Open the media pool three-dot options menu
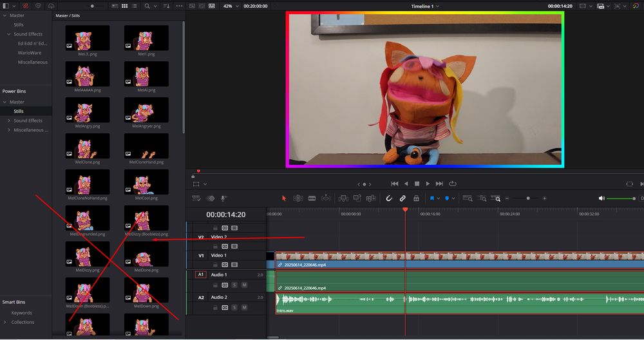The height and width of the screenshot is (340, 644). [179, 6]
